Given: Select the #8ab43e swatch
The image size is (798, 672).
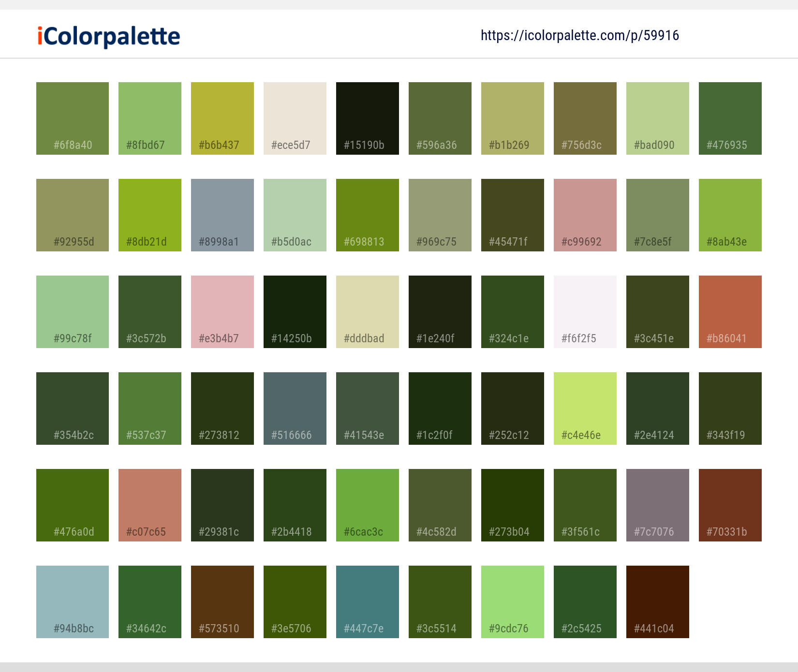Looking at the screenshot, I should coord(730,215).
